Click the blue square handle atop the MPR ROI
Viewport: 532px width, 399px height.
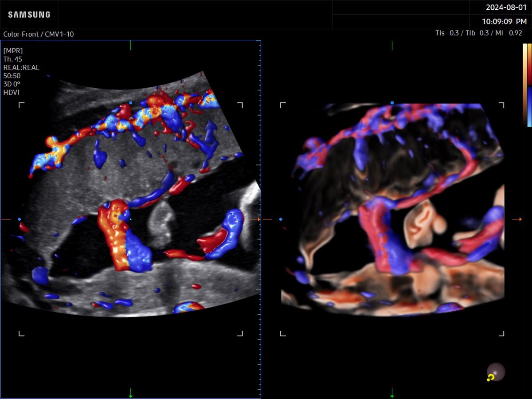[x=131, y=103]
